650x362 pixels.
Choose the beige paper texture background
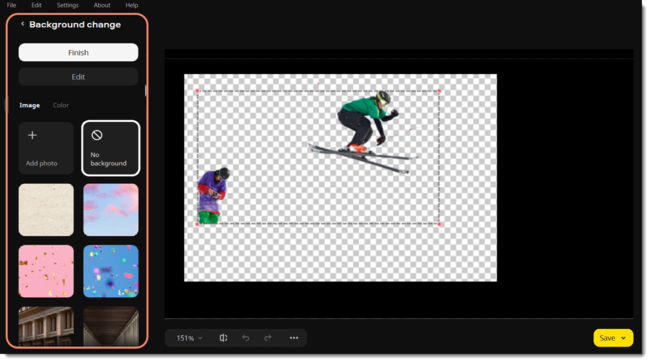pos(46,210)
